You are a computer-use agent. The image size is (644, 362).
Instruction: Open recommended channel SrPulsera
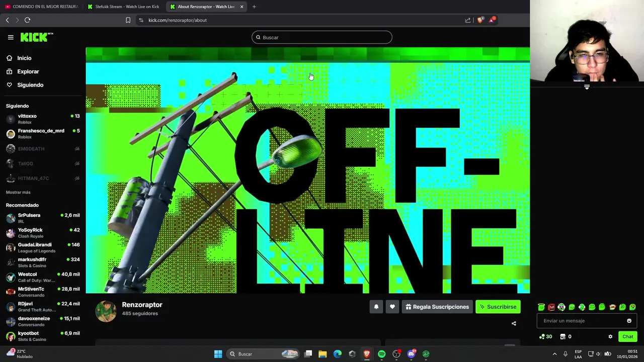[43, 218]
